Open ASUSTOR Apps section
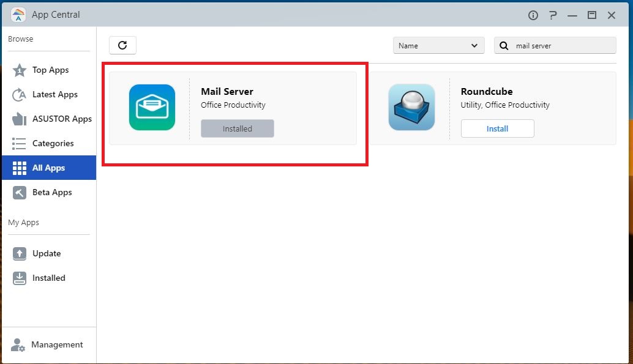Viewport: 633px width, 364px height. (49, 119)
